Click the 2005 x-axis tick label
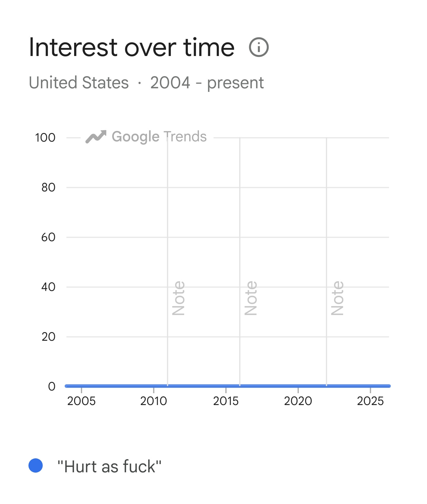Viewport: 427px width, 504px height. [81, 401]
